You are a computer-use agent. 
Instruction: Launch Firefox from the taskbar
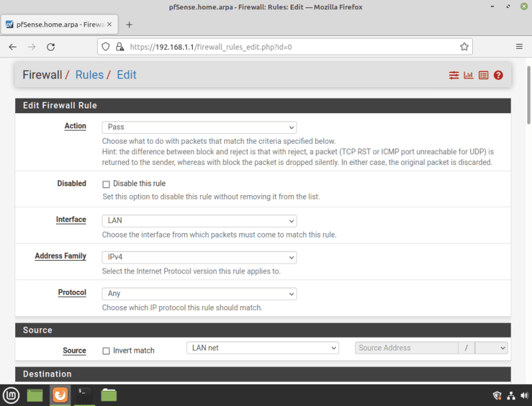point(60,395)
